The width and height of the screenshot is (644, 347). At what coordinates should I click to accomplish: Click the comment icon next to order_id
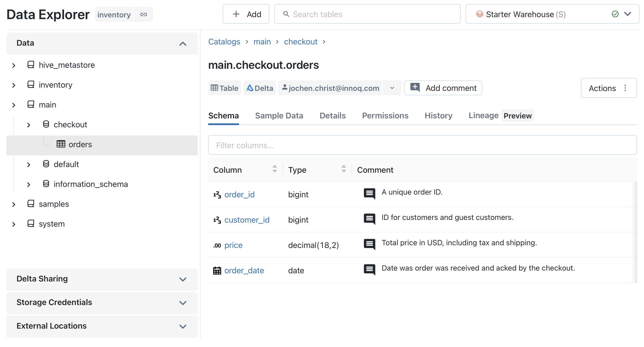coord(369,194)
